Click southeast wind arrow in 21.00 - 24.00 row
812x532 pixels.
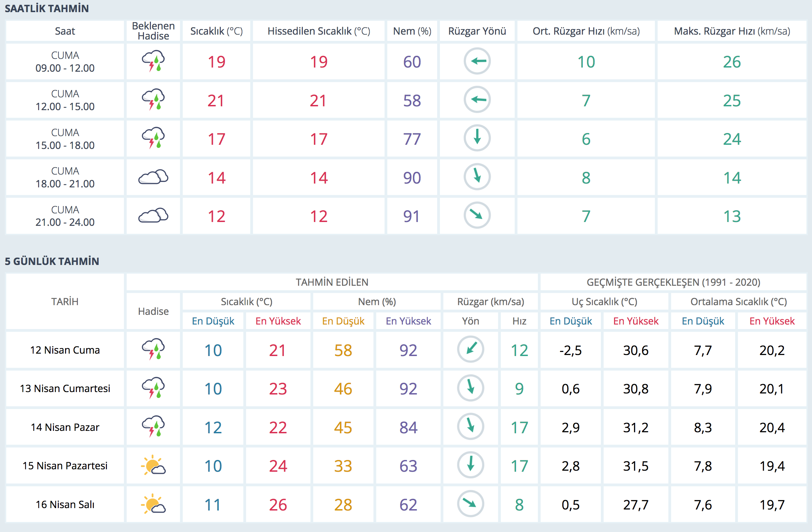click(477, 215)
